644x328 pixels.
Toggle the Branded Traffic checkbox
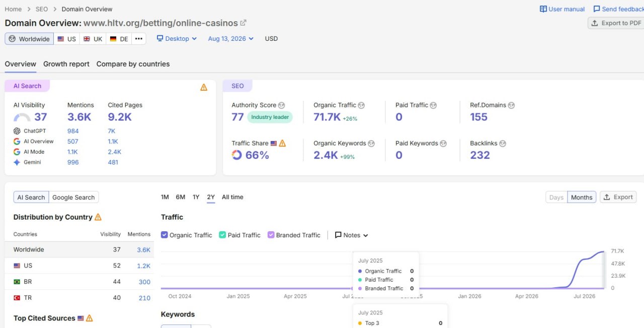coord(271,235)
